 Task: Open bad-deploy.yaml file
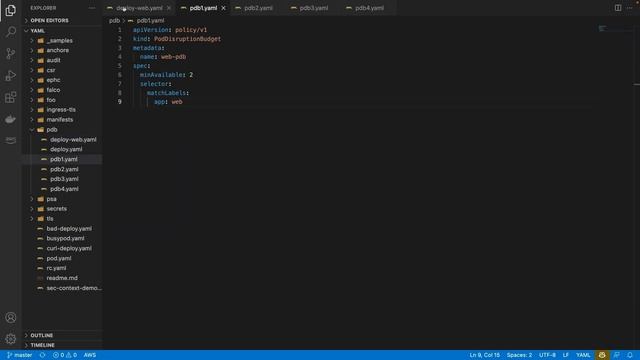(69, 229)
